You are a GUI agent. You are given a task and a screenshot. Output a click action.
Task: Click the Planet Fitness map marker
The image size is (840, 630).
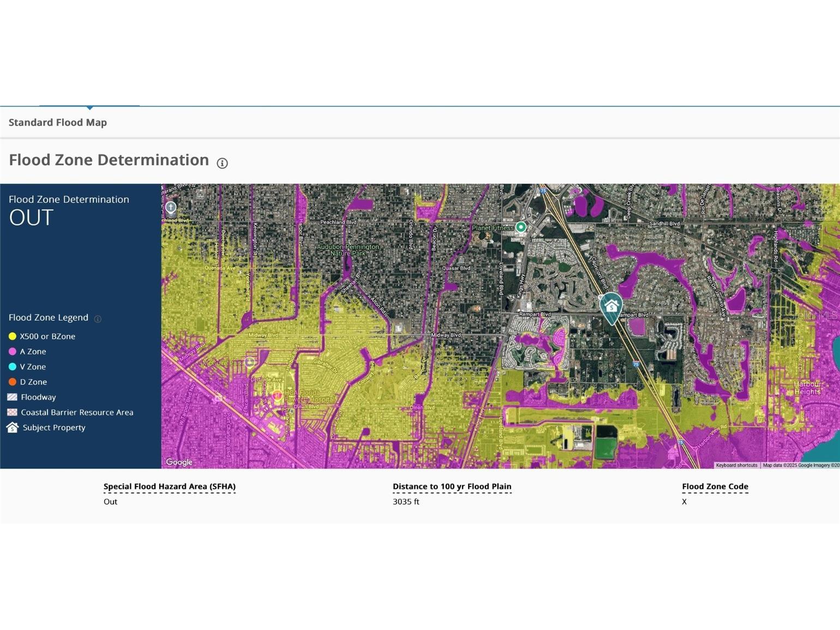(x=521, y=227)
